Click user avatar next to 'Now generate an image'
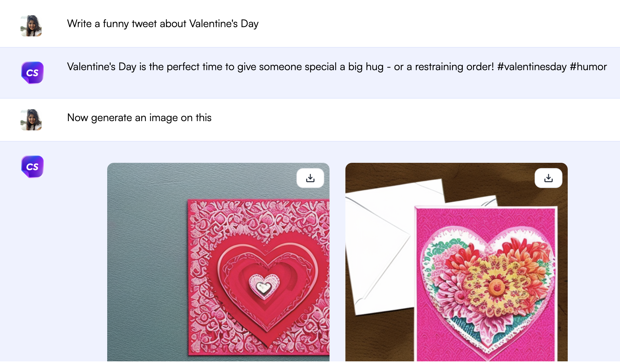 click(x=31, y=120)
